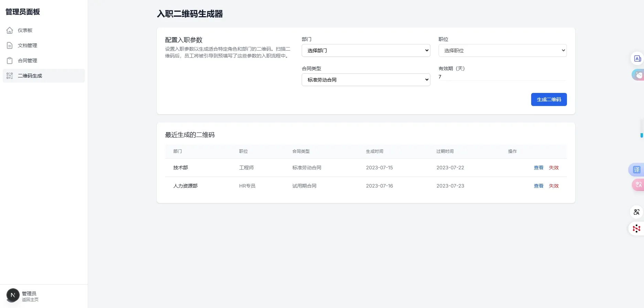Click the black language-switch floating icon
Viewport: 644px width, 308px height.
636,212
